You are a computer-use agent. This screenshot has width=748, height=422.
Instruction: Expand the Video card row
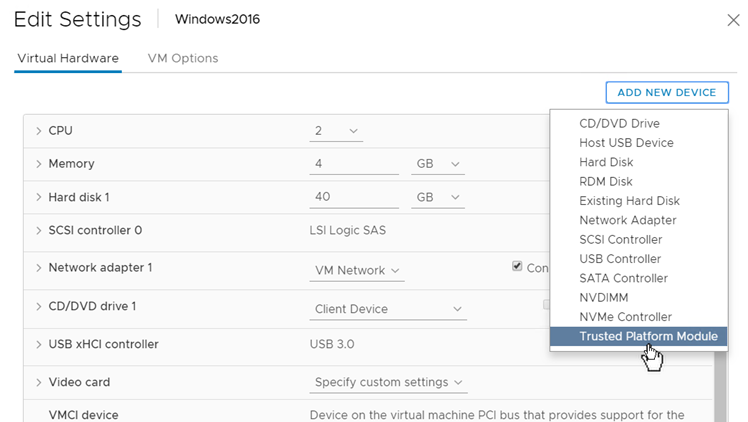pyautogui.click(x=38, y=382)
